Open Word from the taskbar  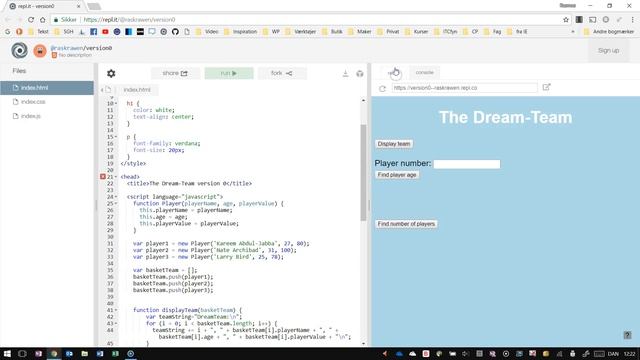click(100, 353)
